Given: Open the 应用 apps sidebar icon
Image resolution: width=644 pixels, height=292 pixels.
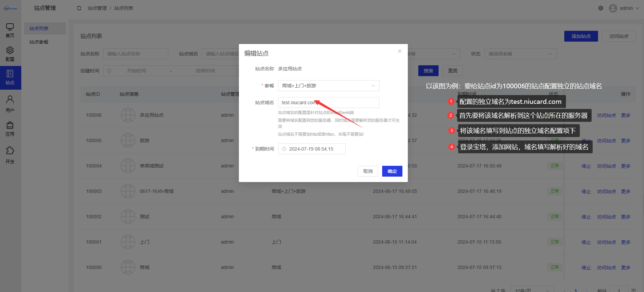Looking at the screenshot, I should pyautogui.click(x=10, y=129).
